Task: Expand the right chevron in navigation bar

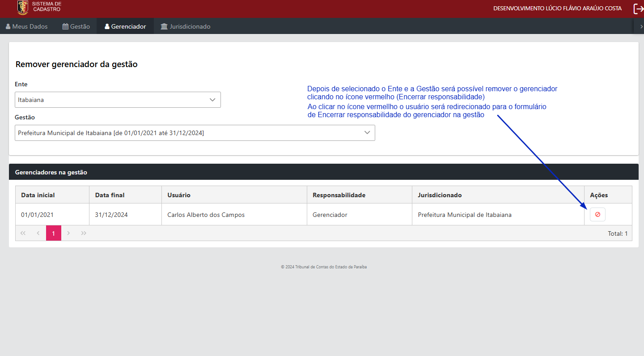Action: 642,26
